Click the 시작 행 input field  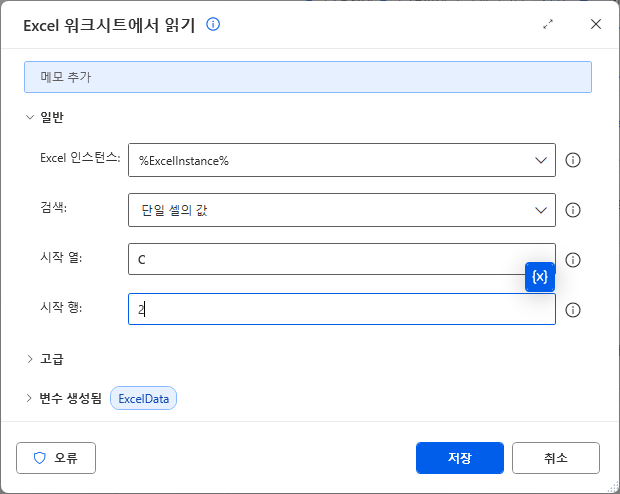click(x=342, y=309)
